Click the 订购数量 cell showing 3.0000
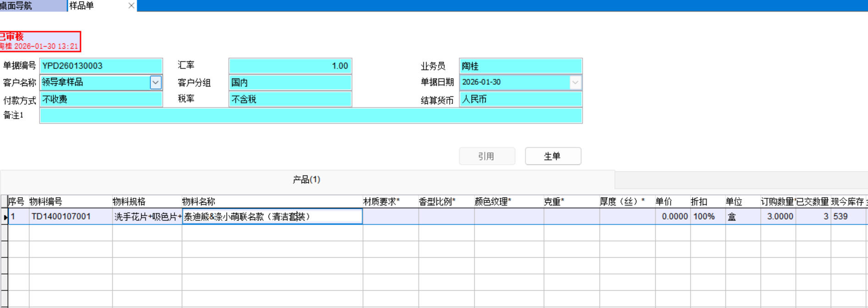The image size is (868, 308). [778, 217]
